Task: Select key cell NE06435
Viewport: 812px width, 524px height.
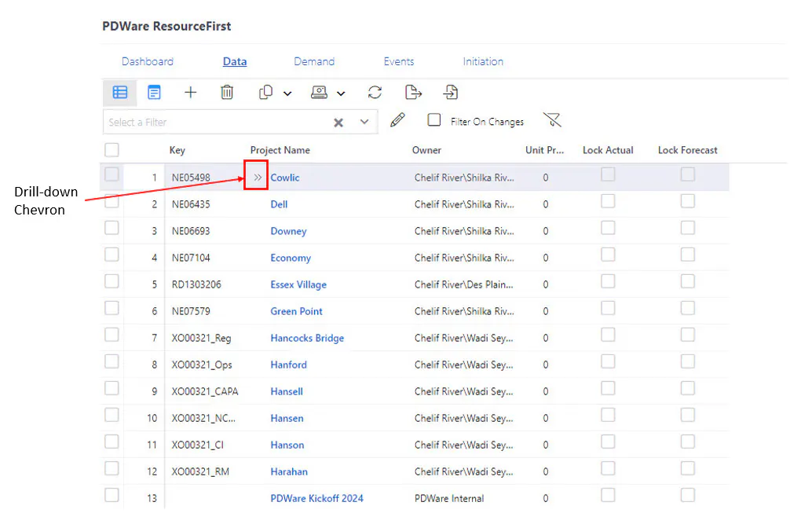Action: (x=191, y=204)
